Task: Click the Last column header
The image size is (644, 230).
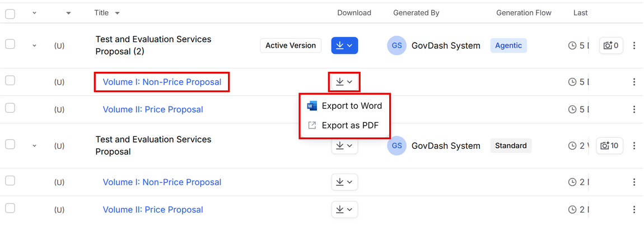Action: [x=580, y=13]
